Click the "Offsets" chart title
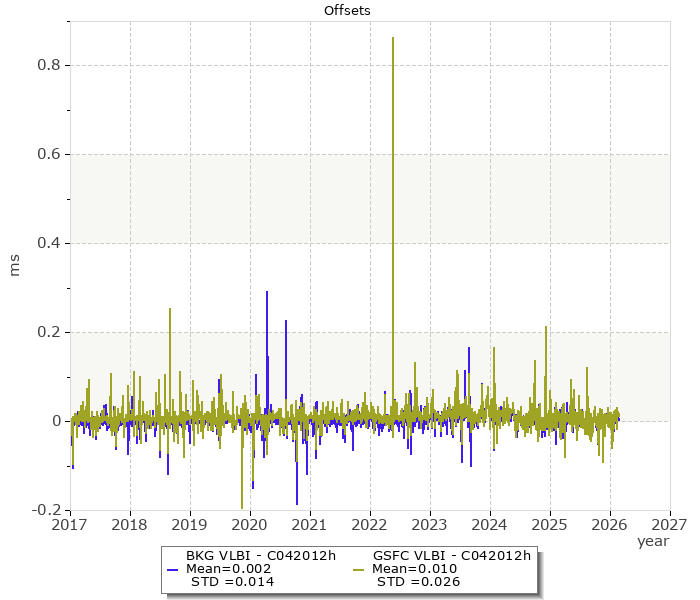The height and width of the screenshot is (600, 700). point(349,11)
